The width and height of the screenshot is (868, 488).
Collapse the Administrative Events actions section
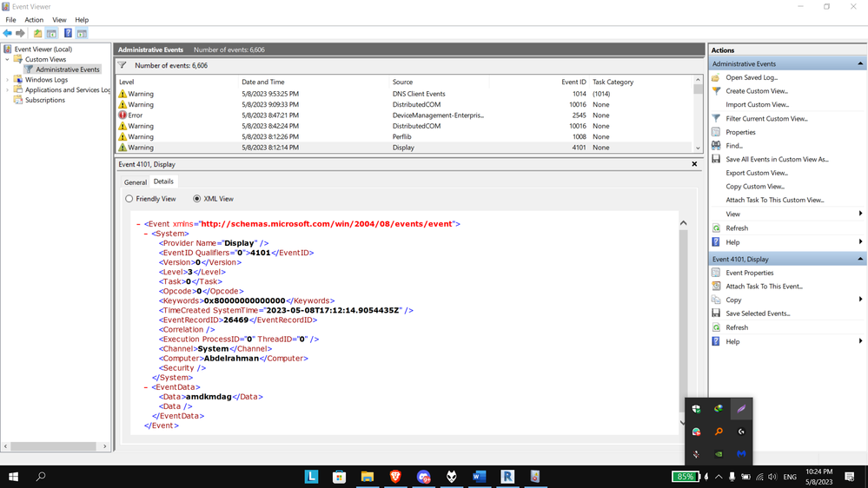859,63
